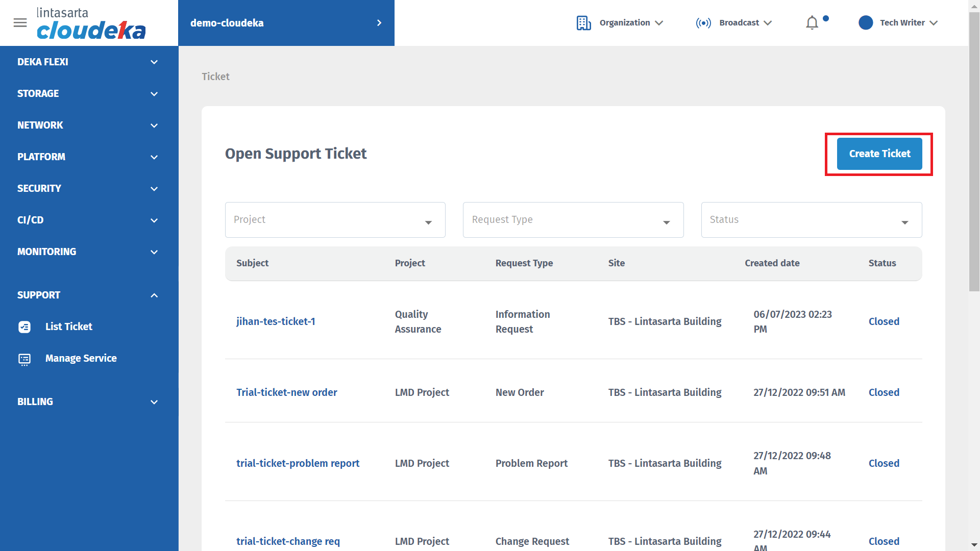
Task: Click the Organization building icon
Action: pos(583,23)
